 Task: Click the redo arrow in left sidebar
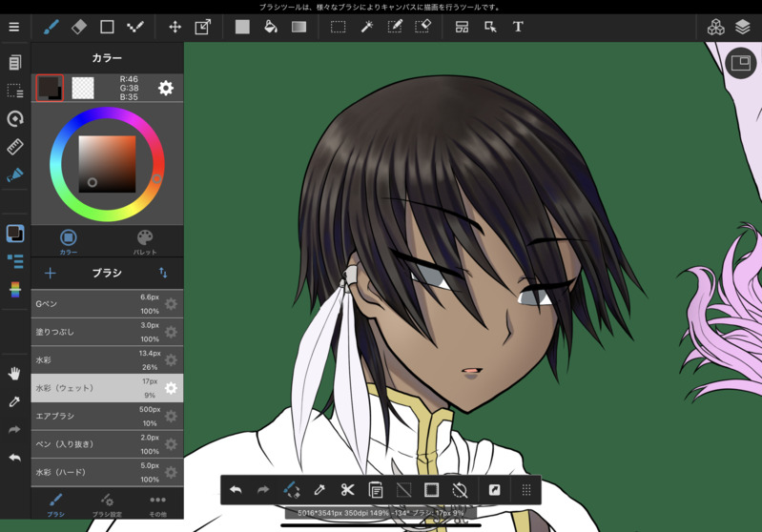[x=14, y=429]
